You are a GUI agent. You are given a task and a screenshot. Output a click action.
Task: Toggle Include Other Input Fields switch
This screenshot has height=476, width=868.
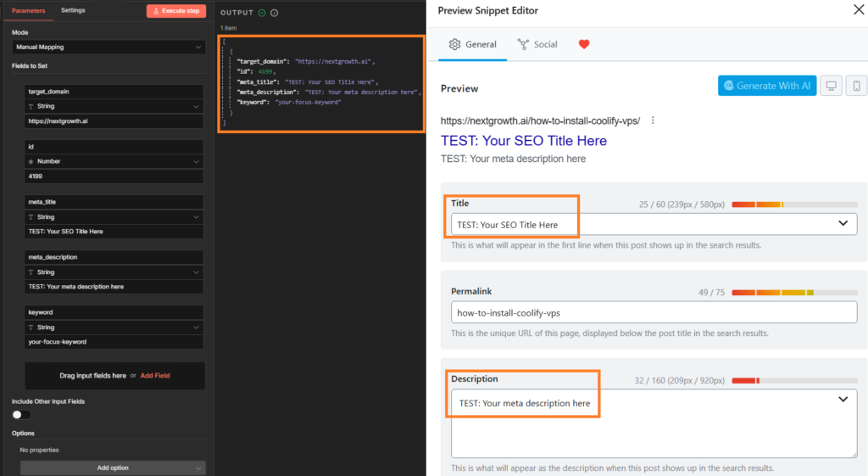[21, 414]
